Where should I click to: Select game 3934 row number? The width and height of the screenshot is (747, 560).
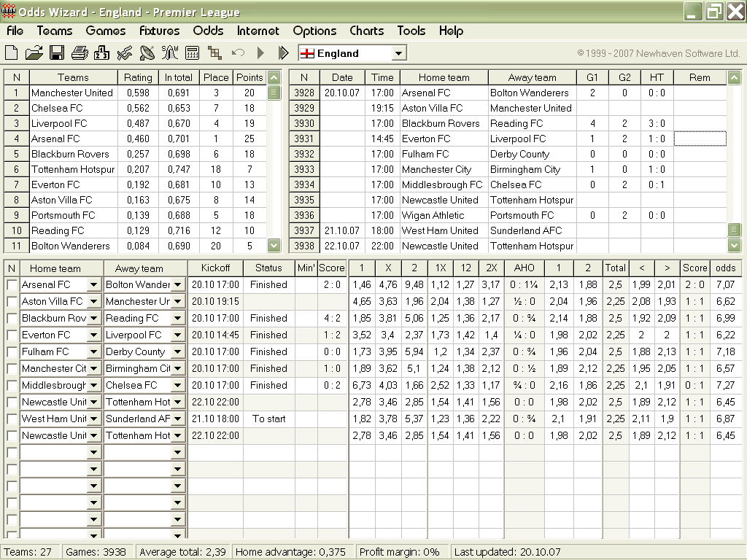click(304, 184)
